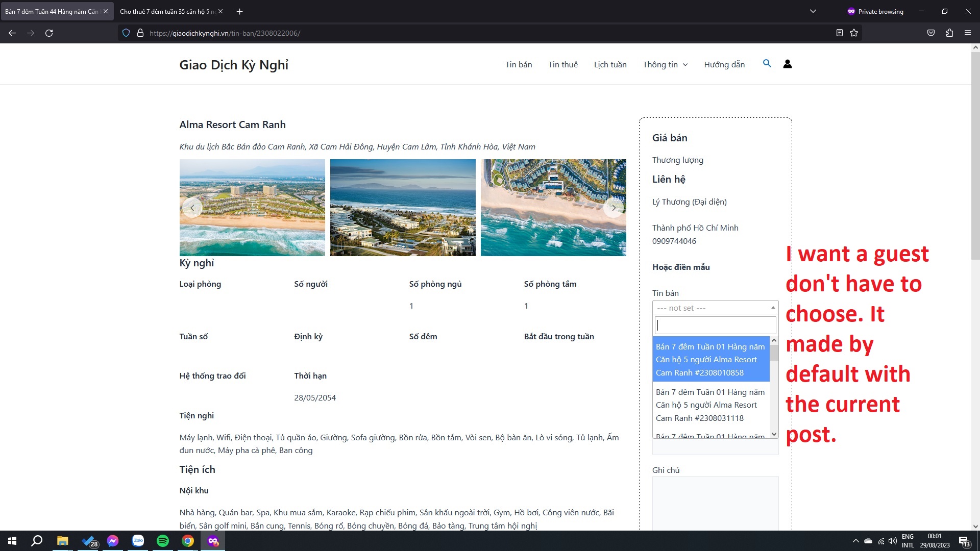
Task: Expand the Thông tin navigation menu
Action: click(665, 65)
